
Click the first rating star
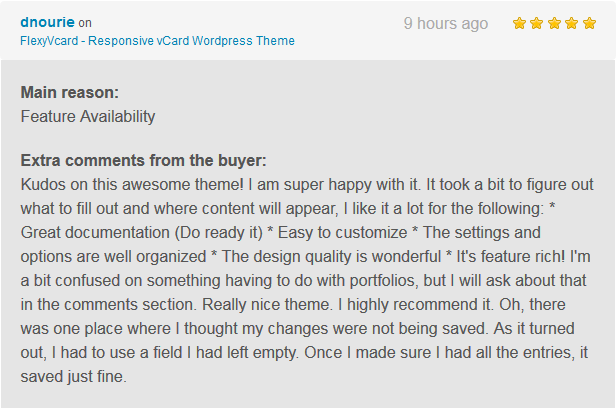(x=519, y=23)
